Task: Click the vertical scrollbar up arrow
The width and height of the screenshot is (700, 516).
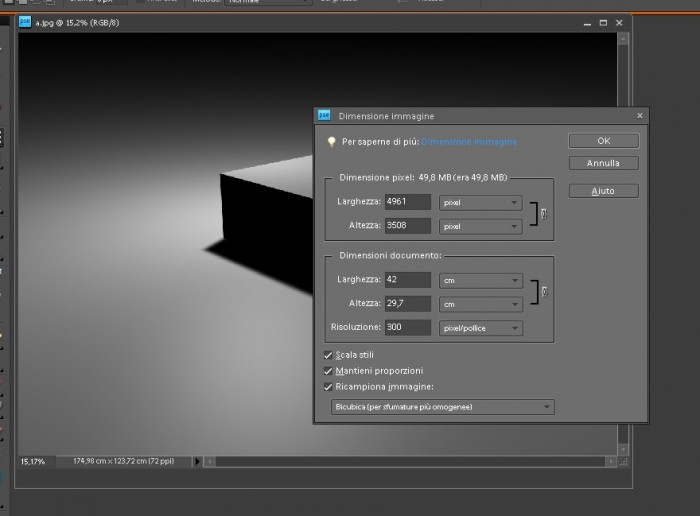Action: click(623, 40)
